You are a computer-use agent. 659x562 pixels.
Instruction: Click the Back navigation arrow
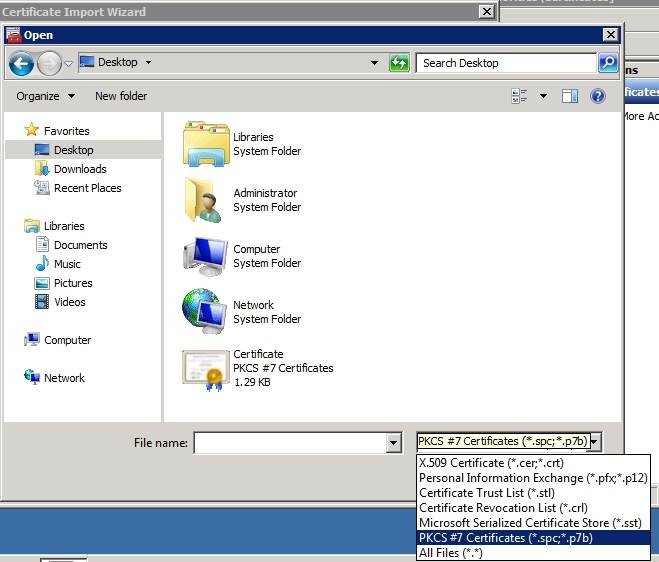pyautogui.click(x=21, y=63)
